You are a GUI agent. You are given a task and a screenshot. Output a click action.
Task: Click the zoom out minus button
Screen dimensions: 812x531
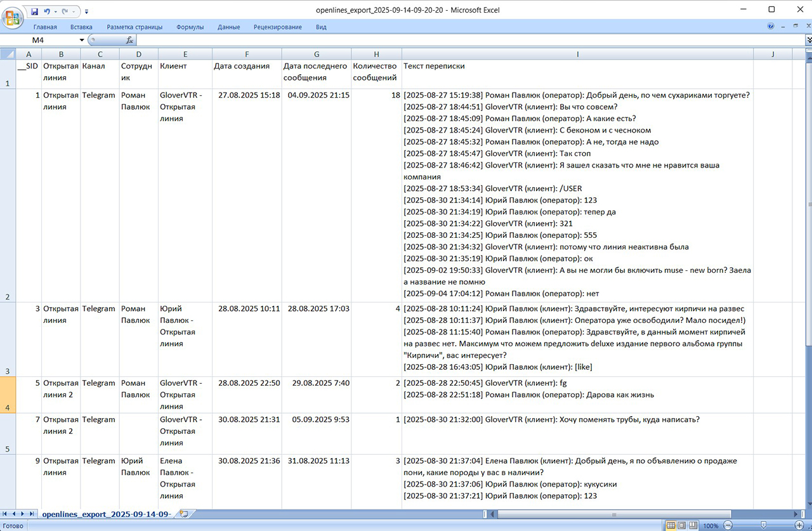[728, 526]
